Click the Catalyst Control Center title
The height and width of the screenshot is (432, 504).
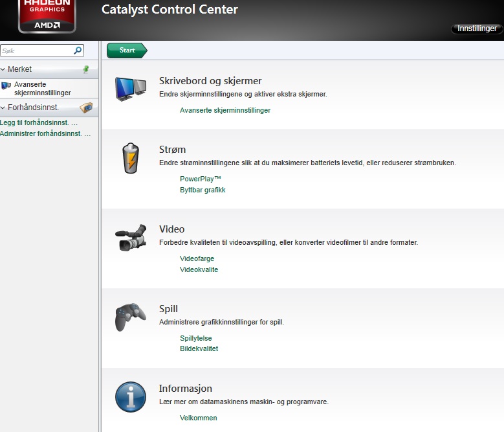[170, 9]
